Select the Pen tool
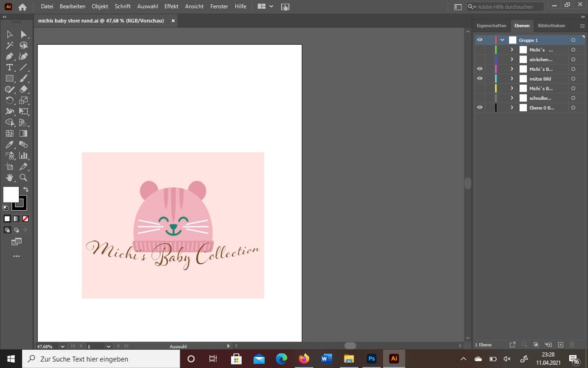588x368 pixels. point(9,57)
